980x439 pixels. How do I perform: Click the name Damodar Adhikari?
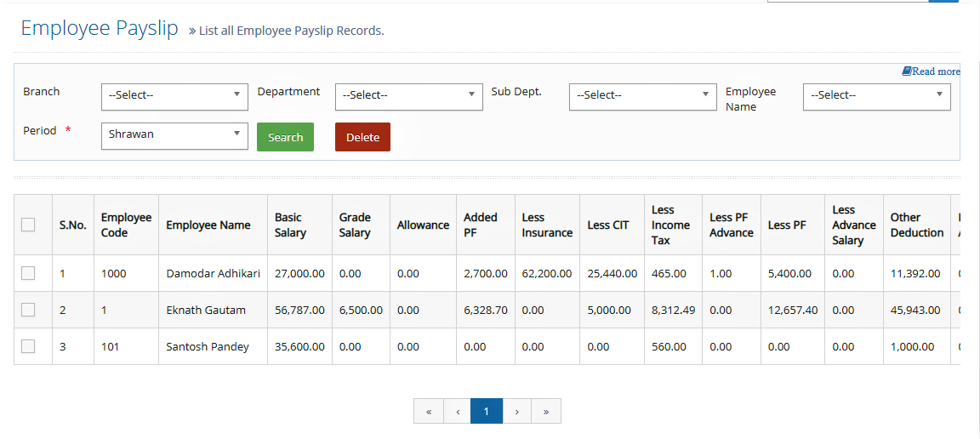pos(214,273)
